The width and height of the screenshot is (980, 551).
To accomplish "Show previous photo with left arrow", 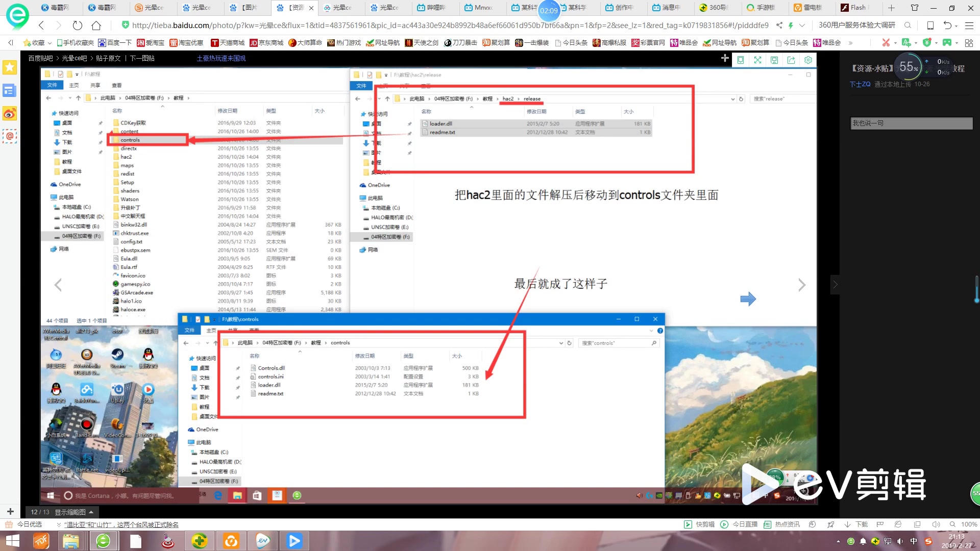I will 58,285.
